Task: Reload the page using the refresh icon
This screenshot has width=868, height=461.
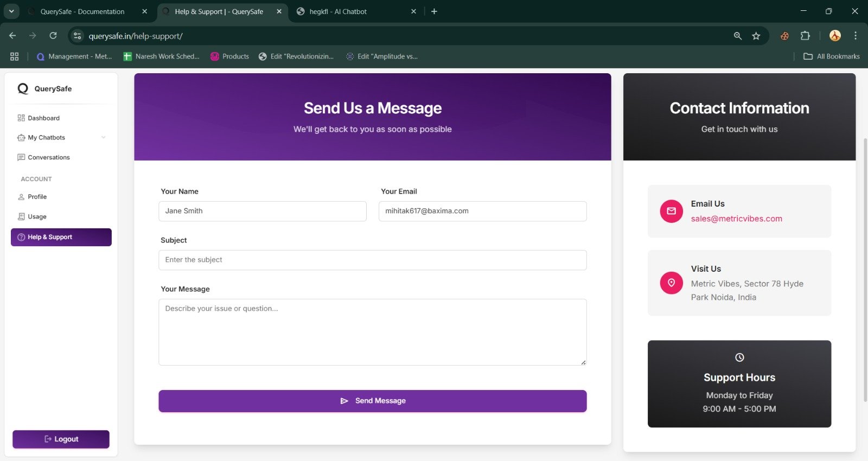Action: [53, 36]
